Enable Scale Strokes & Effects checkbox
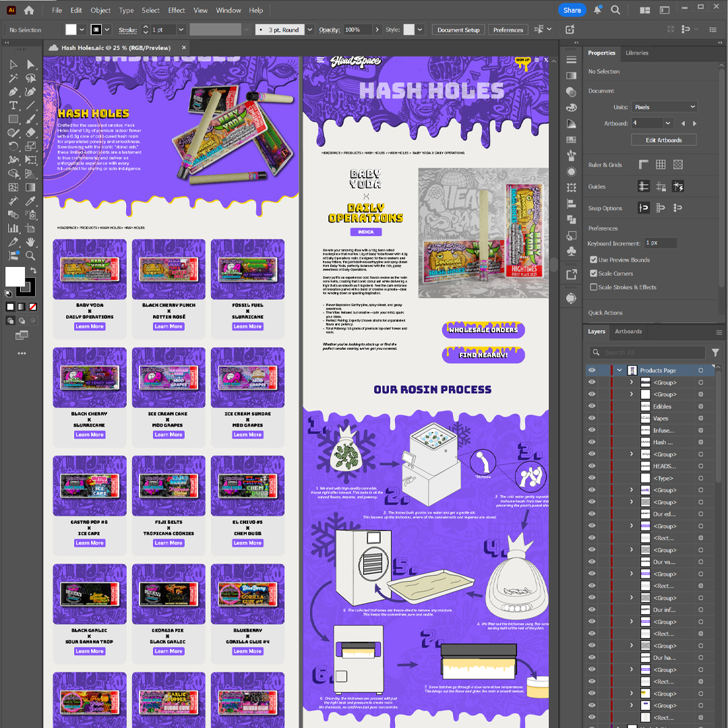Screen dimensions: 728x728 click(593, 287)
